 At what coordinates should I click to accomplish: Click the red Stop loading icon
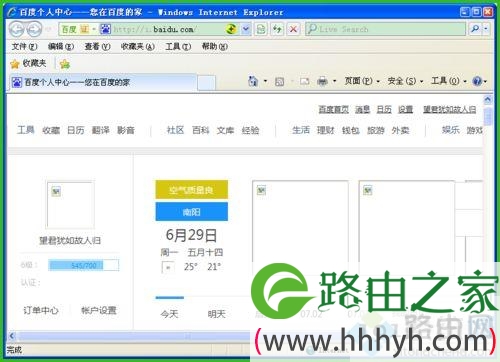point(294,29)
